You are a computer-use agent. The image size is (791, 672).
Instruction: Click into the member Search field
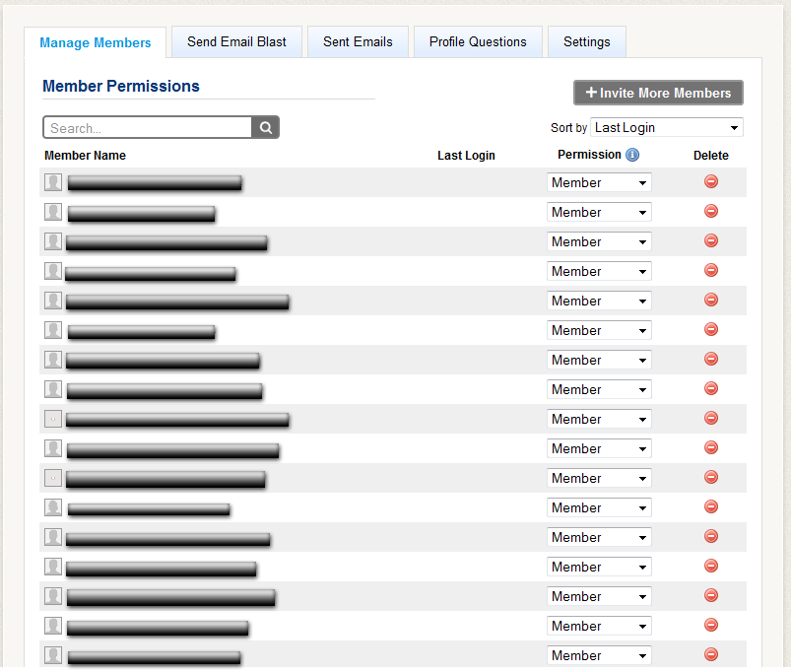148,128
